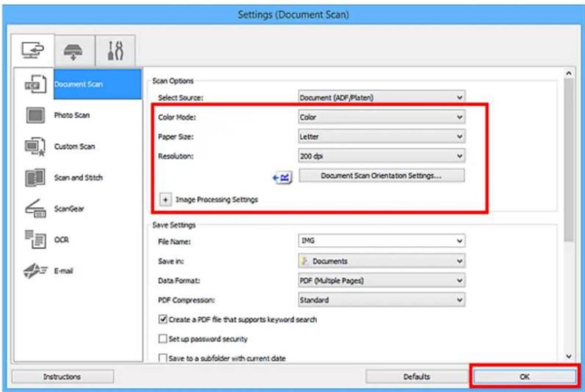
Task: Click the Photo Scan icon
Action: (x=35, y=115)
